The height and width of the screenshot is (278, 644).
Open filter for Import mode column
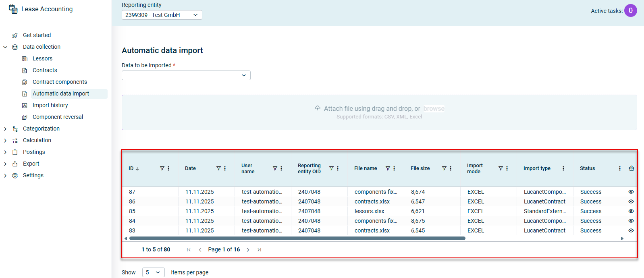click(501, 168)
